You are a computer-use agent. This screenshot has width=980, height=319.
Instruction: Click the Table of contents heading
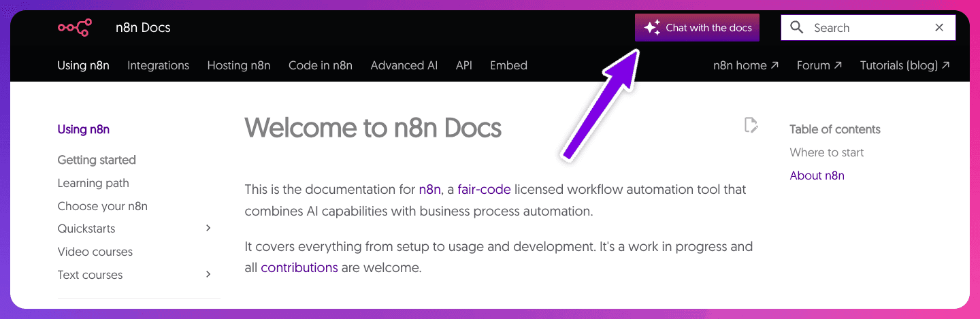coord(835,129)
